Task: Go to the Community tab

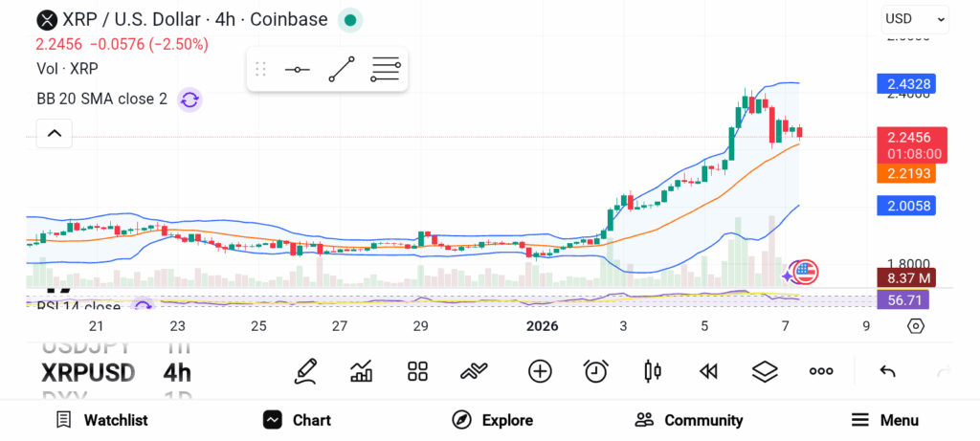Action: click(689, 420)
